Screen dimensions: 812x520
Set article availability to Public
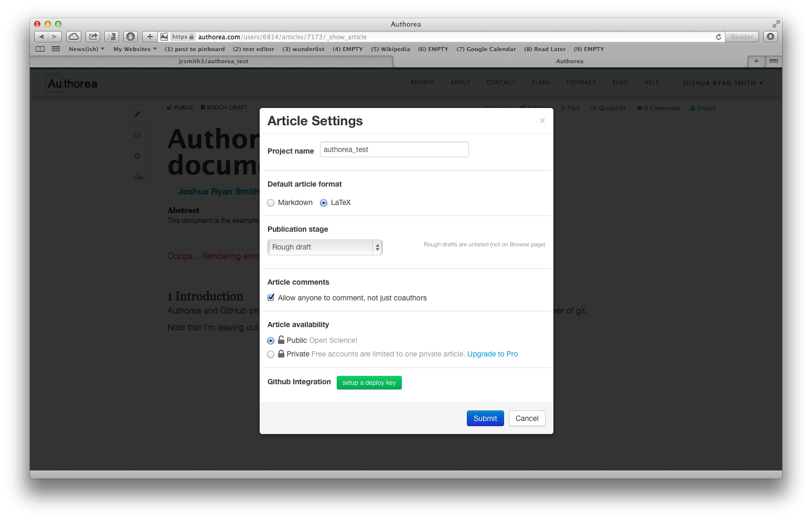(271, 341)
